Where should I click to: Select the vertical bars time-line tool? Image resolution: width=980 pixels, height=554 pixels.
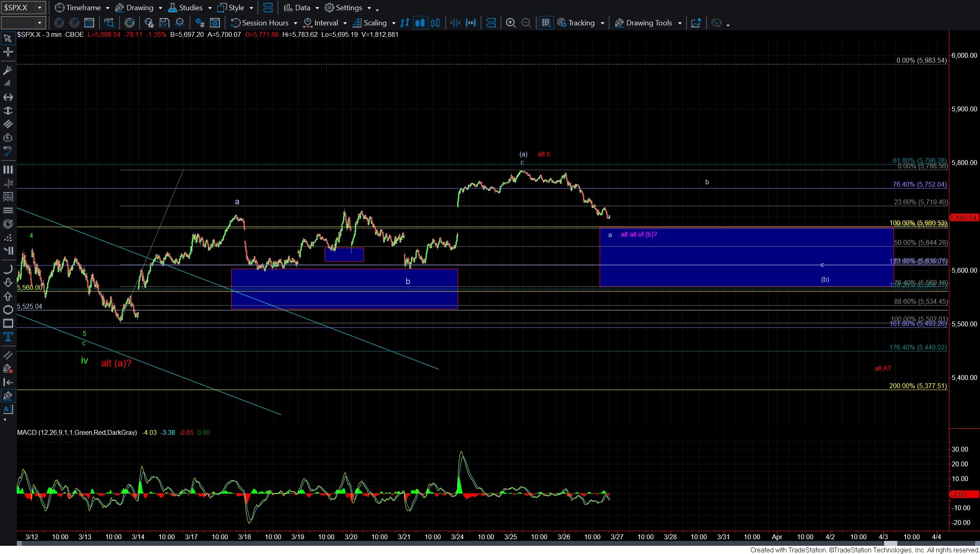8,170
